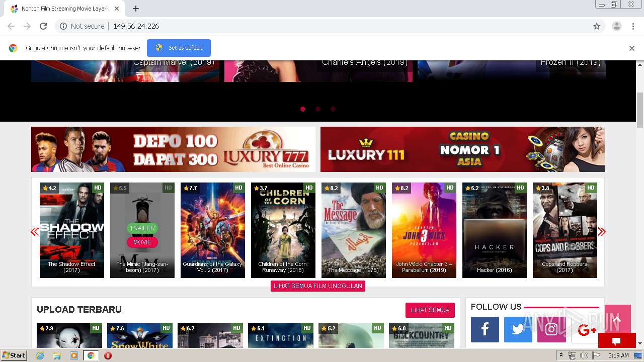Open the Extinction thumbnail rated 6.1
The height and width of the screenshot is (362, 644).
281,335
